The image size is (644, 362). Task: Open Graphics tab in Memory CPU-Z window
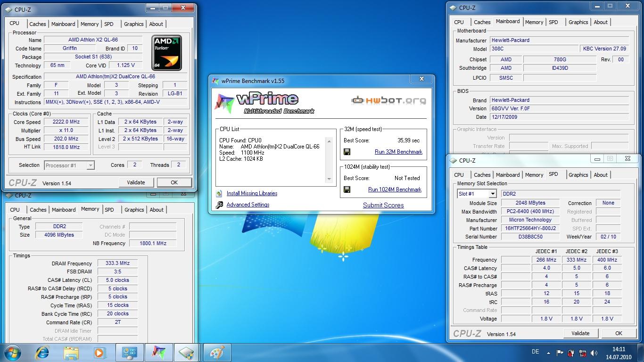[134, 210]
